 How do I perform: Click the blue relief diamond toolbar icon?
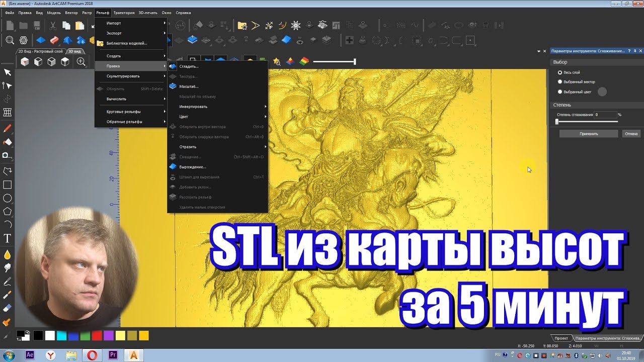coord(41,40)
